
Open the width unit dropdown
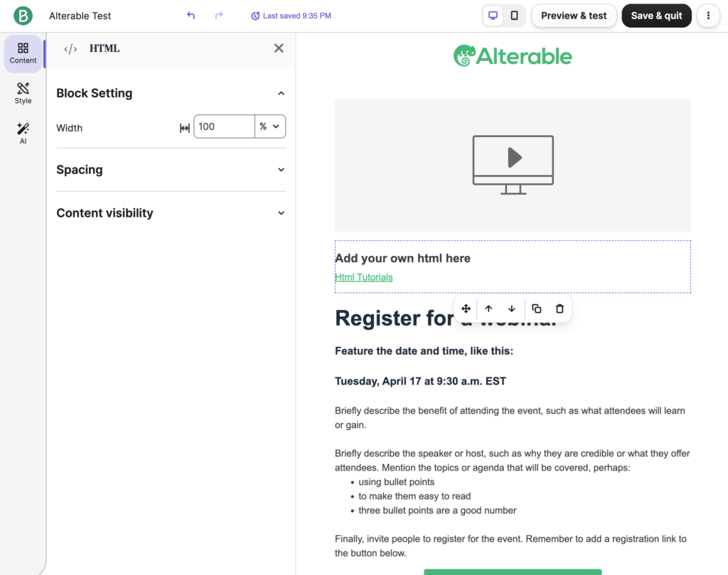tap(270, 127)
